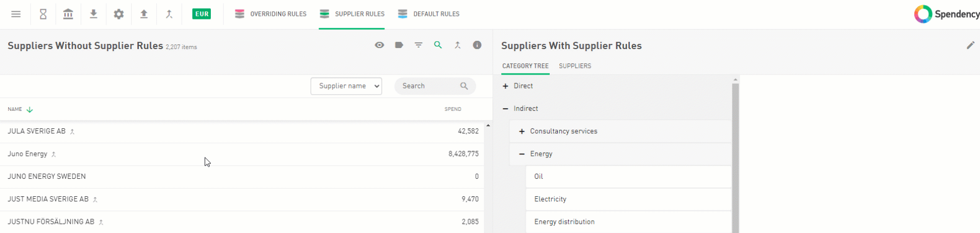The image size is (980, 233).
Task: Select the Electricity category
Action: [550, 199]
